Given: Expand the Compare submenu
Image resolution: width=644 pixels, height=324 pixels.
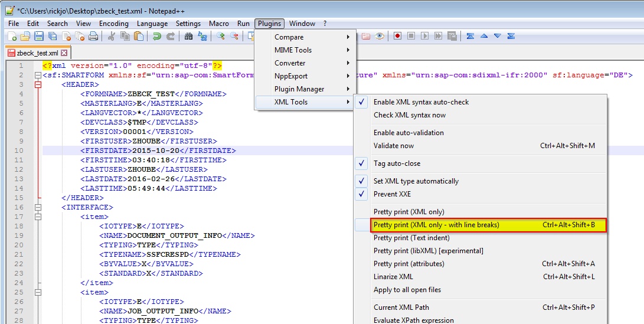Looking at the screenshot, I should pyautogui.click(x=305, y=37).
